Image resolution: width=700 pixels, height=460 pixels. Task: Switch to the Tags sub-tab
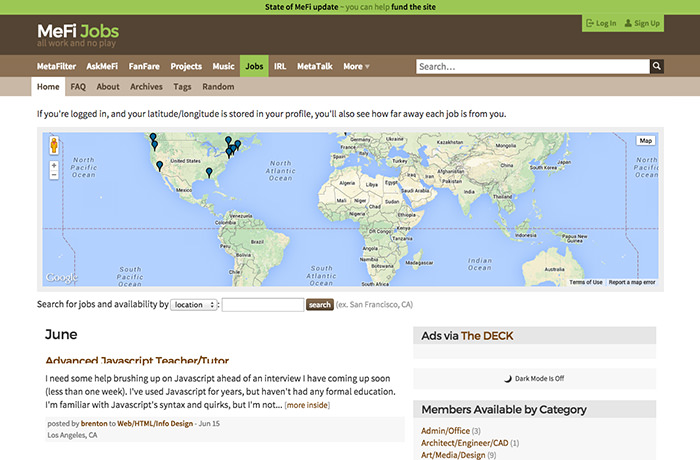182,87
